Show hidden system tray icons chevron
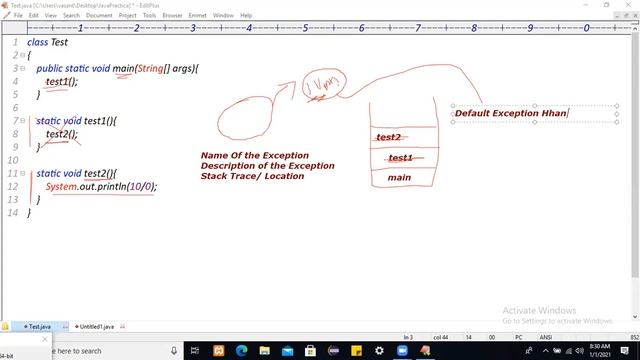 coord(546,351)
